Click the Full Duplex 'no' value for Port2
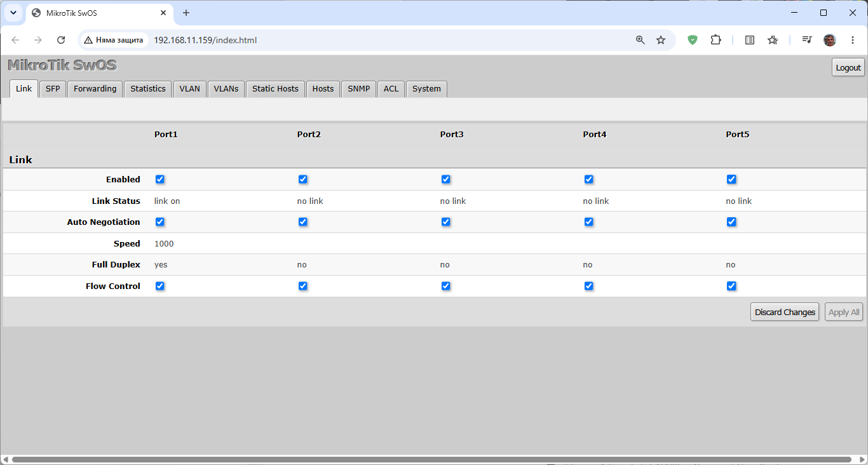 302,265
